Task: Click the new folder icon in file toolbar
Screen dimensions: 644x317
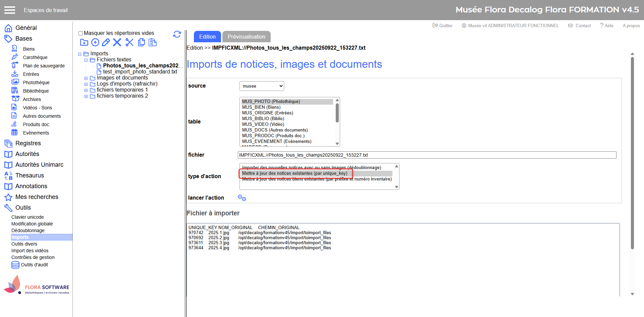Action: pyautogui.click(x=84, y=42)
